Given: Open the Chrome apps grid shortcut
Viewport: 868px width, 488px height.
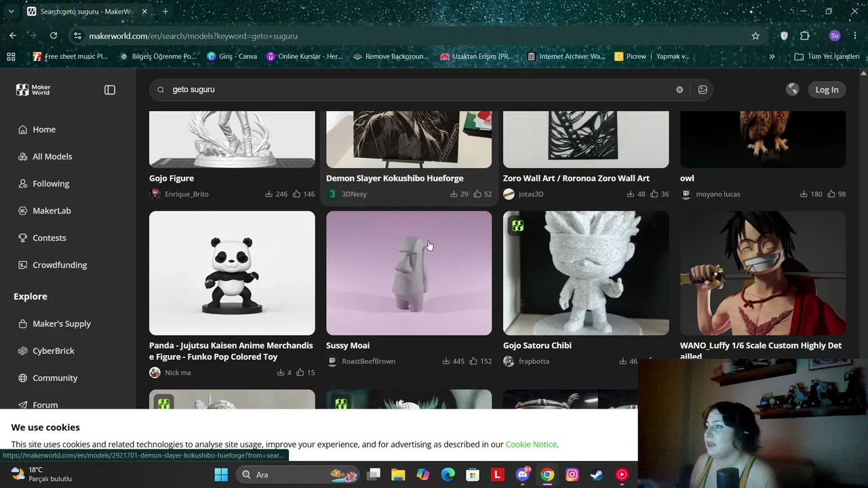Looking at the screenshot, I should click(11, 56).
